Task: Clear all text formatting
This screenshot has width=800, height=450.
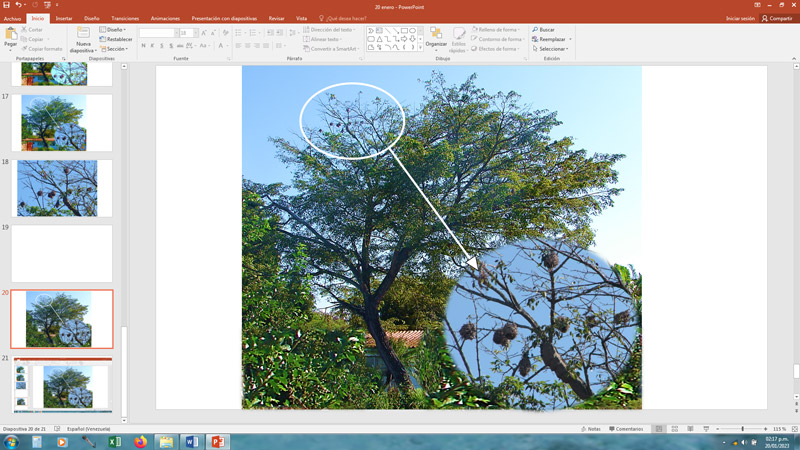Action: (226, 33)
